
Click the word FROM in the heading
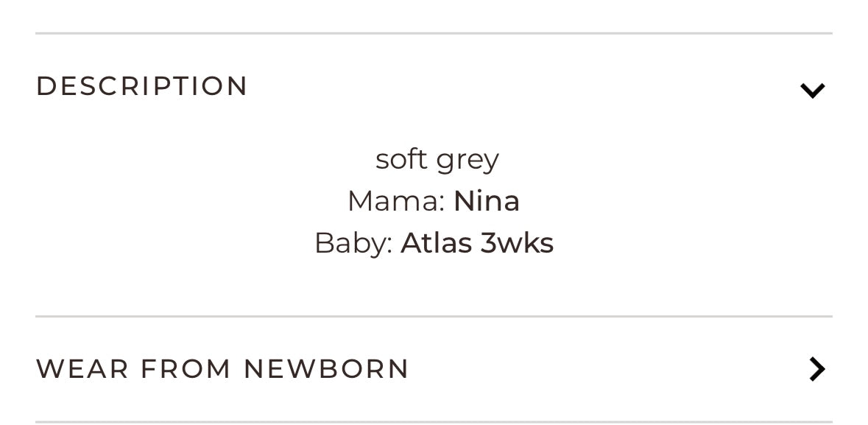[186, 369]
